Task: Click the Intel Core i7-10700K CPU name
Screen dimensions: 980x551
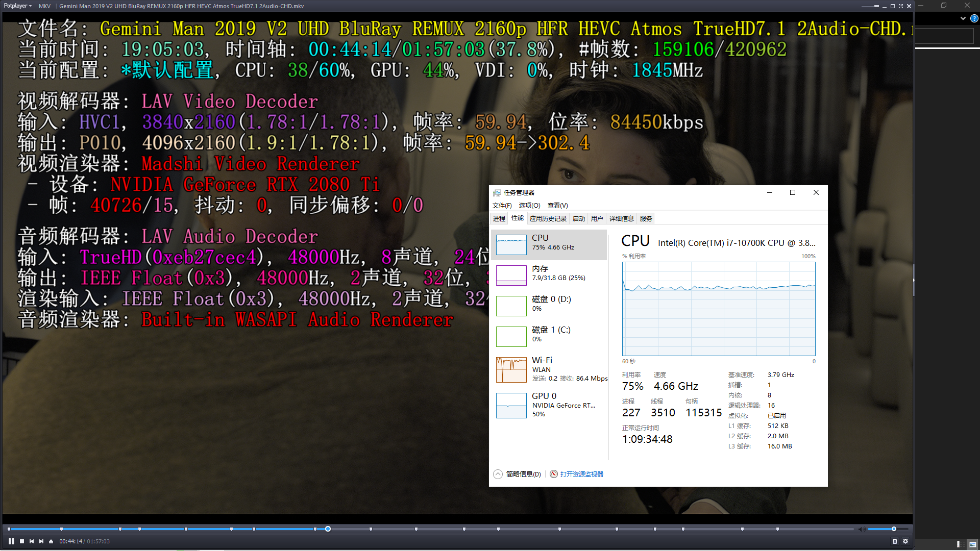Action: (737, 243)
